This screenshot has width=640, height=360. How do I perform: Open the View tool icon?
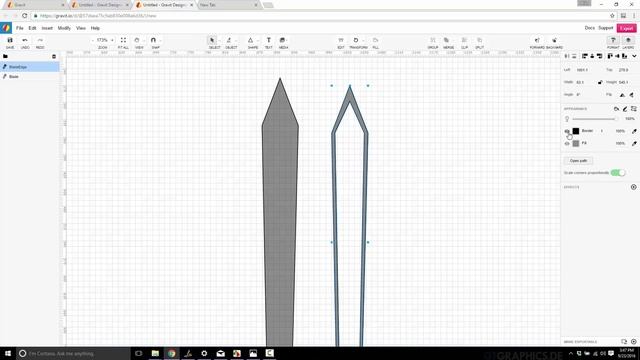(137, 40)
